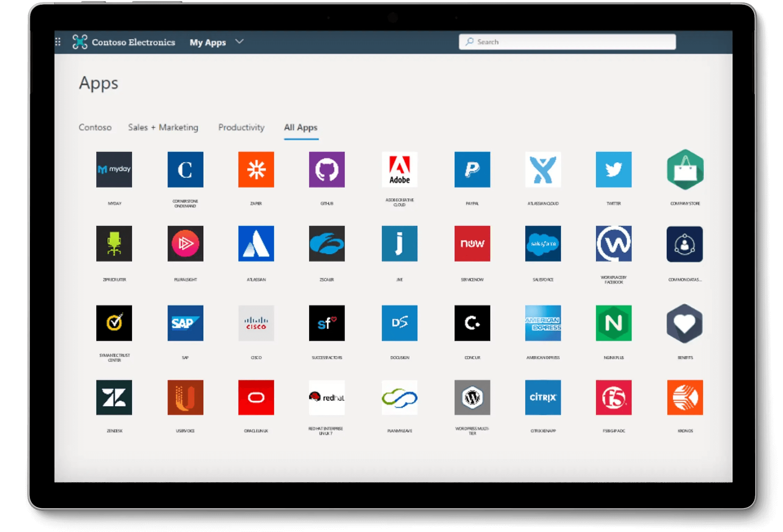Open the Productivity tab
The image size is (783, 532).
point(242,127)
